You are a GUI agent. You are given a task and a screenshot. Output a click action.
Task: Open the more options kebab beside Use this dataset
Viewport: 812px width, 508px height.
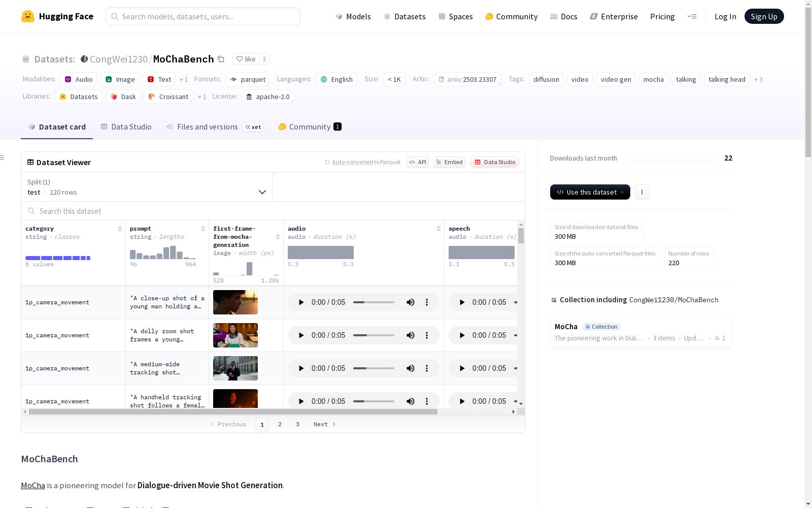(642, 192)
